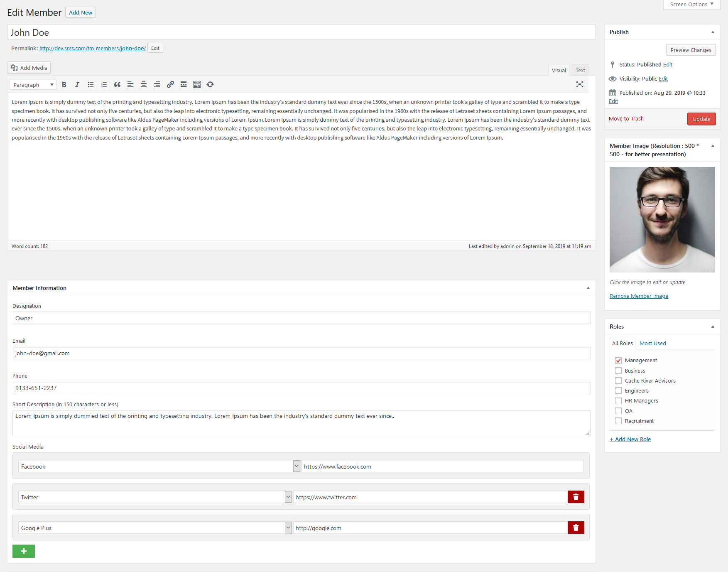Delete the Google Plus social media row
The width and height of the screenshot is (728, 572).
(x=576, y=528)
